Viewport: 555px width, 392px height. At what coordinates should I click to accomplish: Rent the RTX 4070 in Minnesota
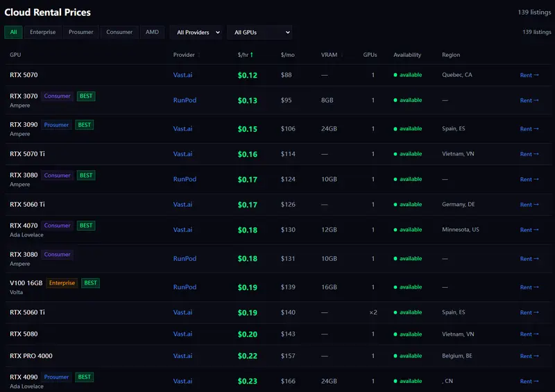coord(529,230)
